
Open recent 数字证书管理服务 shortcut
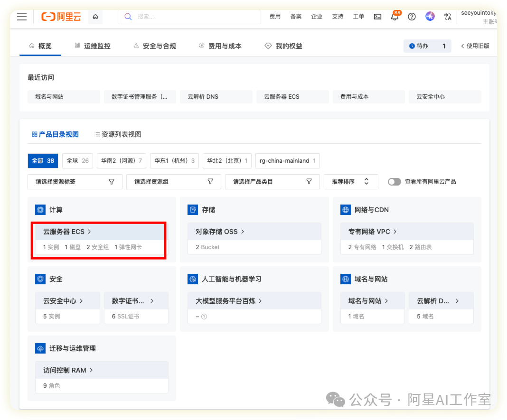[x=140, y=97]
